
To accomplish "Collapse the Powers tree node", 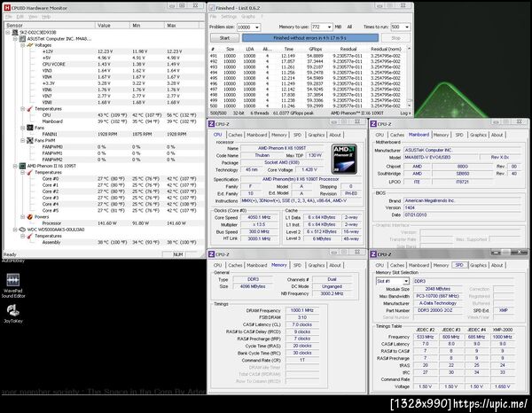I will pyautogui.click(x=23, y=216).
